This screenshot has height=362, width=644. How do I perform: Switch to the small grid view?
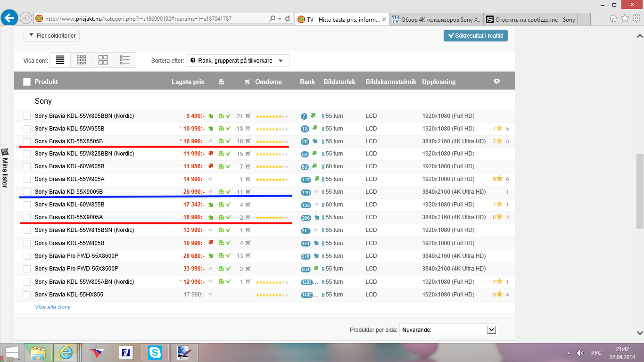tap(81, 60)
